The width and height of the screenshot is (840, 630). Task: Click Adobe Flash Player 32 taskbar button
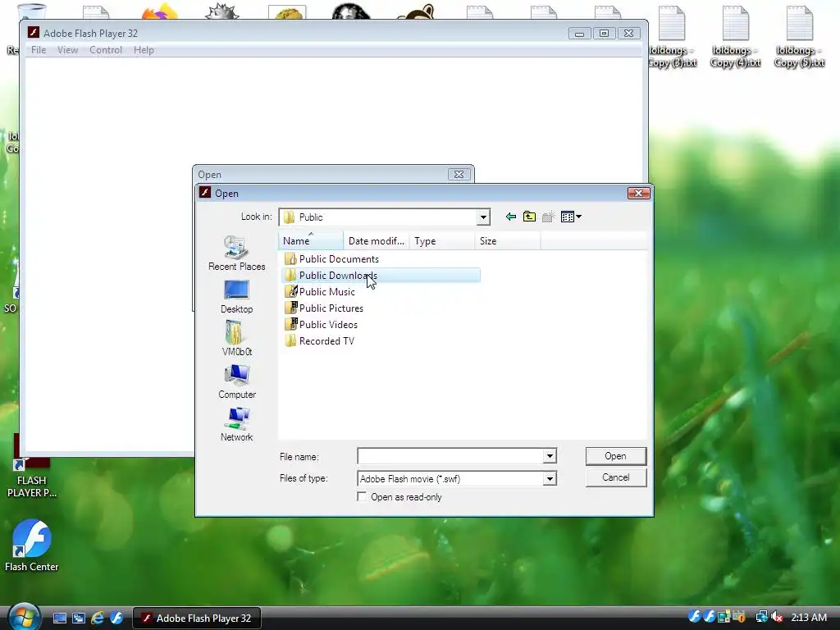(x=197, y=619)
